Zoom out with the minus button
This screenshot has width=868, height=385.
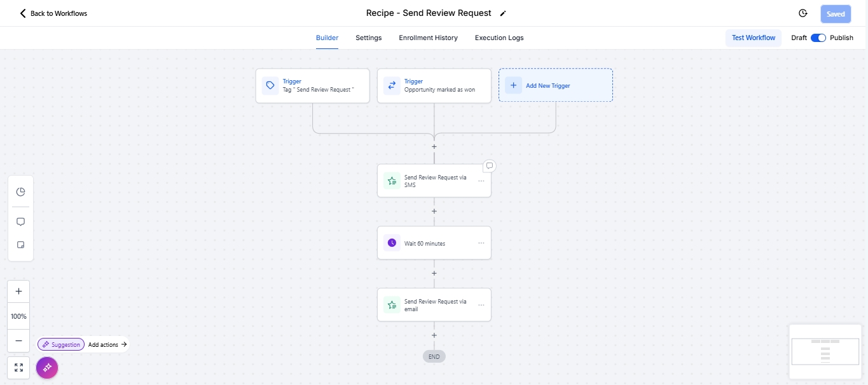[x=18, y=341]
